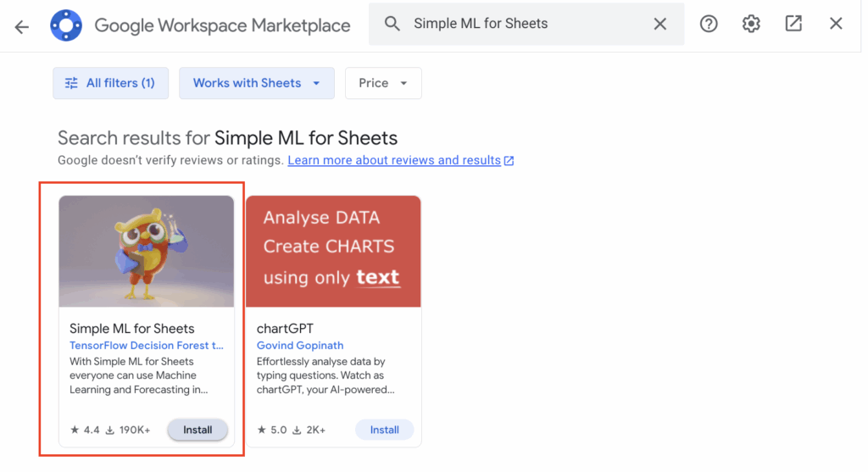This screenshot has height=472, width=868.
Task: Expand the Works with Sheets dropdown
Action: [x=256, y=83]
